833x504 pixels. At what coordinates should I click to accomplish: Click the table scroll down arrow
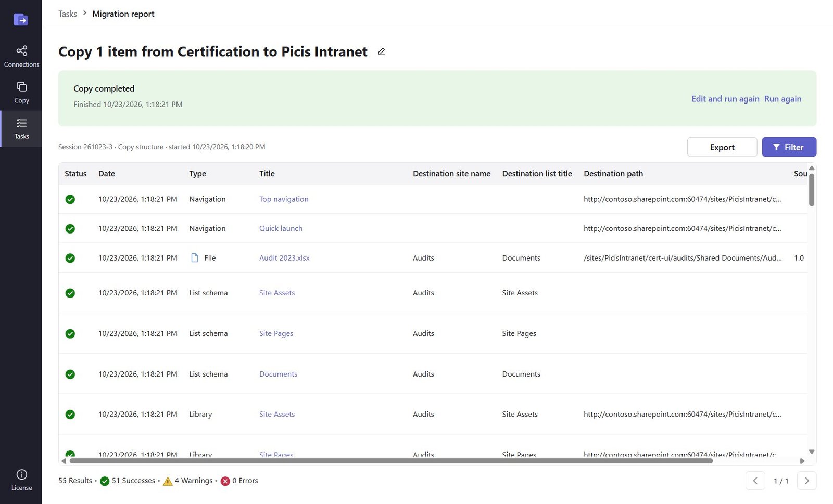812,452
